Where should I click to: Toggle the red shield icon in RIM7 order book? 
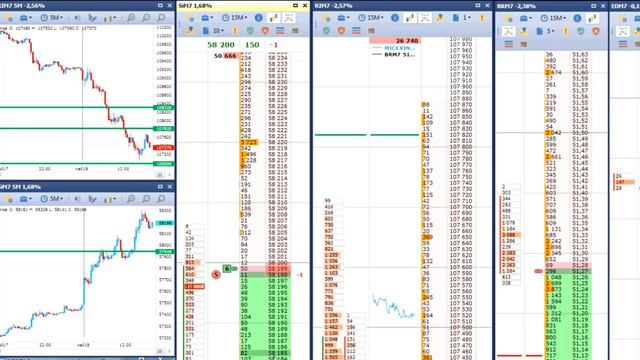341,31
